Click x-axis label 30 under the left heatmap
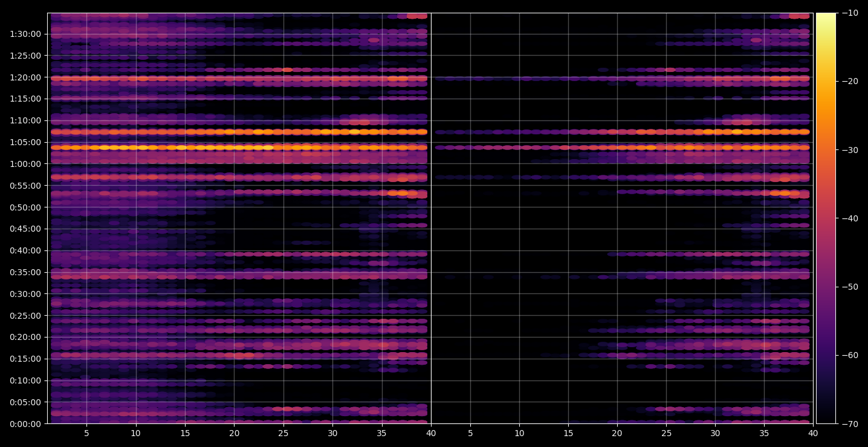 [332, 433]
